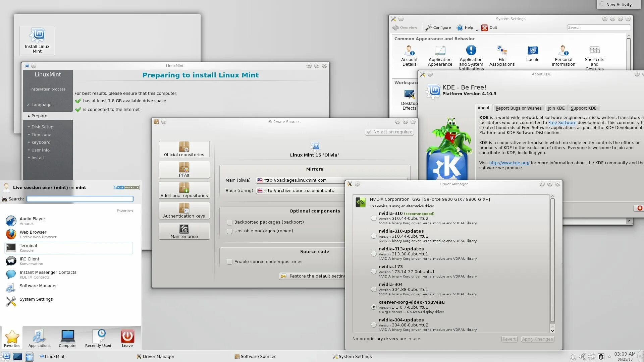
Task: Switch to Applications tab in launcher
Action: [x=39, y=339]
